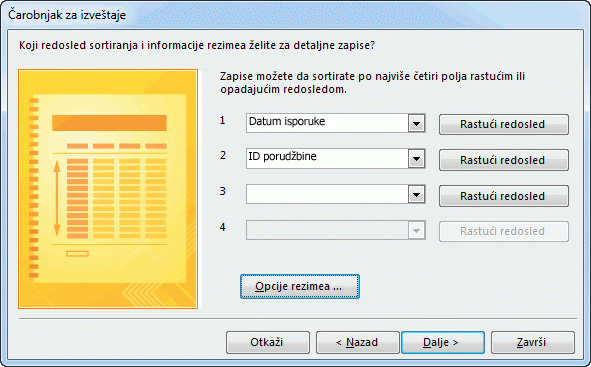
Task: Click the report sorting preview image
Action: (x=108, y=189)
